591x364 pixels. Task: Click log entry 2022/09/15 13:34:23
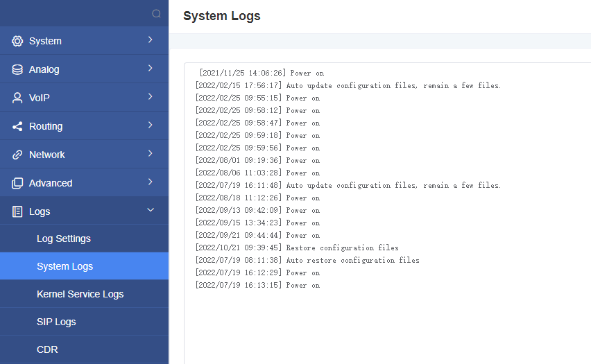click(257, 223)
